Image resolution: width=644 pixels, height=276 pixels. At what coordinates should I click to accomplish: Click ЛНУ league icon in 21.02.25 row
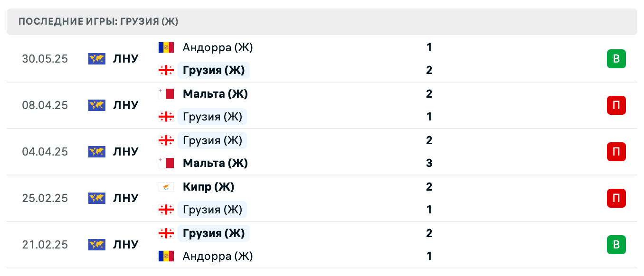point(97,245)
